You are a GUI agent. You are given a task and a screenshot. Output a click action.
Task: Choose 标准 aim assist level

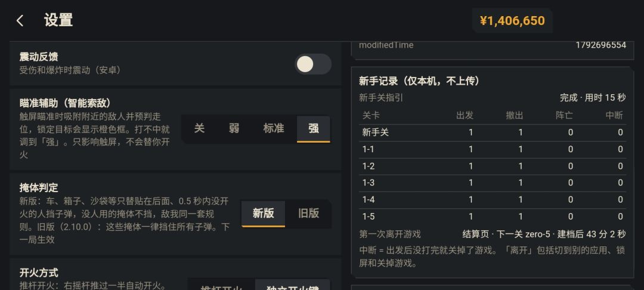click(x=274, y=128)
